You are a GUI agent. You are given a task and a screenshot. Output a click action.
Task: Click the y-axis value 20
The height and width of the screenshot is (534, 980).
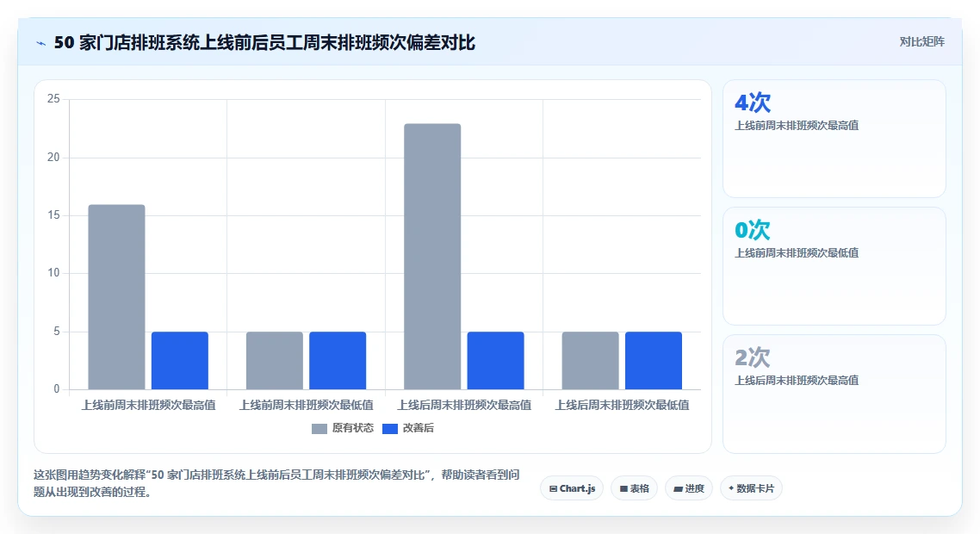click(53, 157)
